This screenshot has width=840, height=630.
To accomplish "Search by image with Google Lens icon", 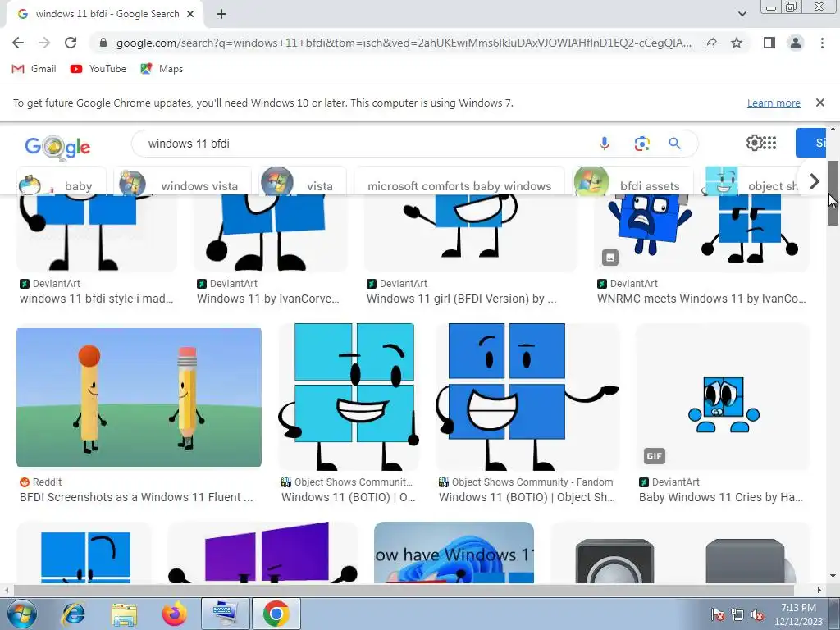I will [x=641, y=143].
